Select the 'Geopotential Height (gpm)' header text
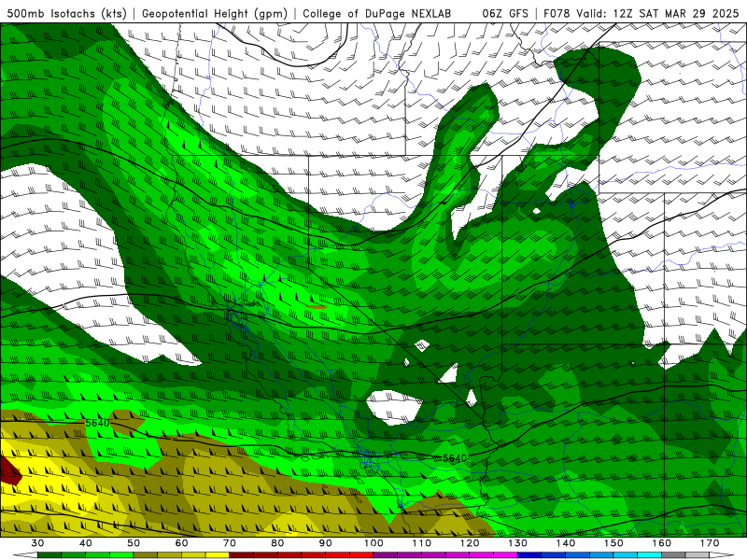747x560 pixels. (x=215, y=13)
